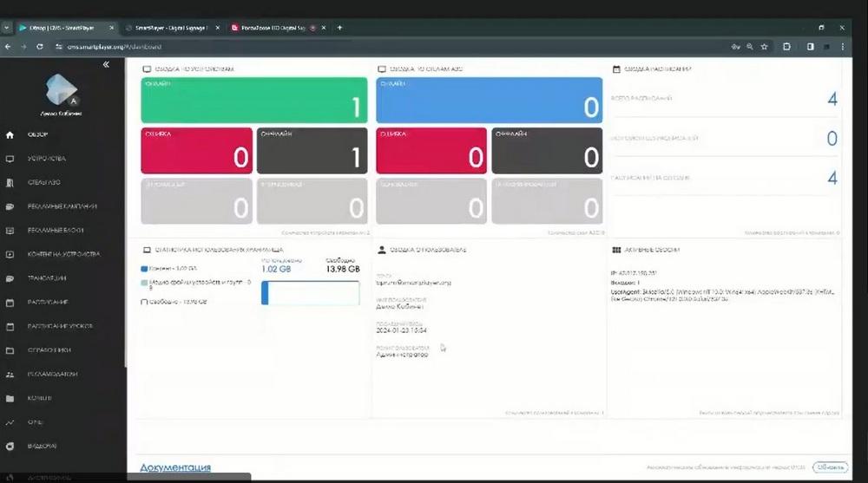Screen dimensions: 868x483
Task: Open Справочники folder icon in sidebar
Action: coord(10,350)
